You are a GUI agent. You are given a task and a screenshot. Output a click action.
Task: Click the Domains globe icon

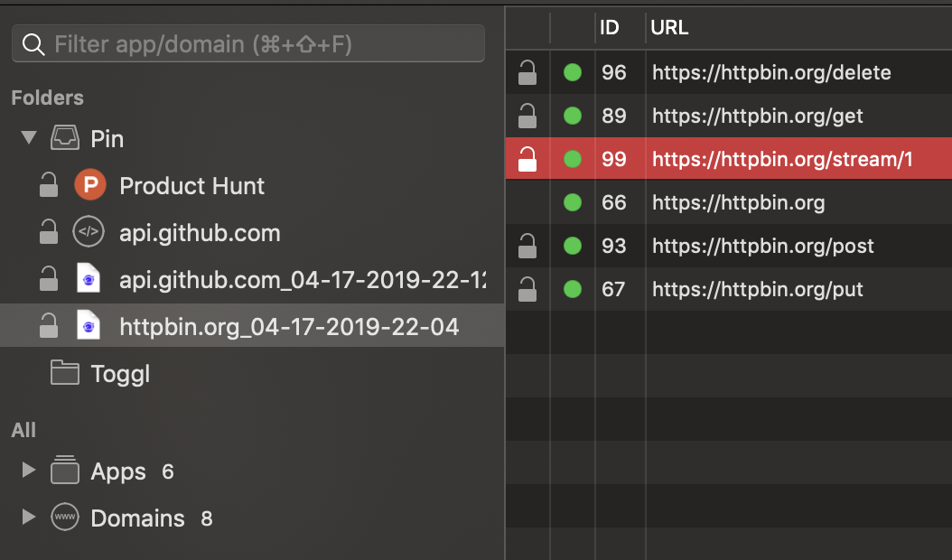pyautogui.click(x=64, y=517)
